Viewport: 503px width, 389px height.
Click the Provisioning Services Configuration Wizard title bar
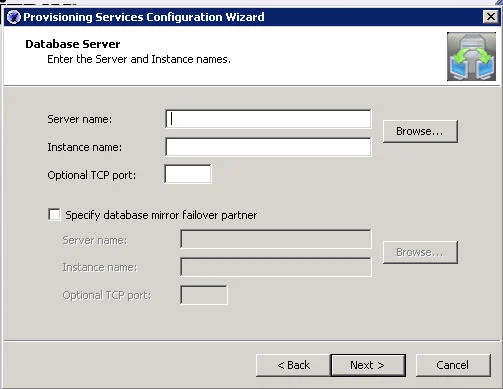coord(251,17)
